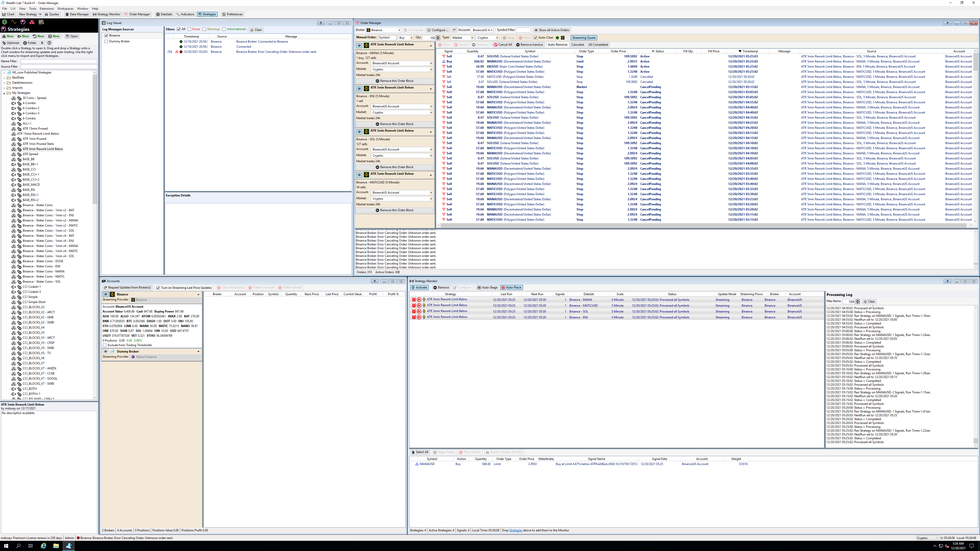
Task: Enable the Errors filter checkbox
Action: [189, 29]
